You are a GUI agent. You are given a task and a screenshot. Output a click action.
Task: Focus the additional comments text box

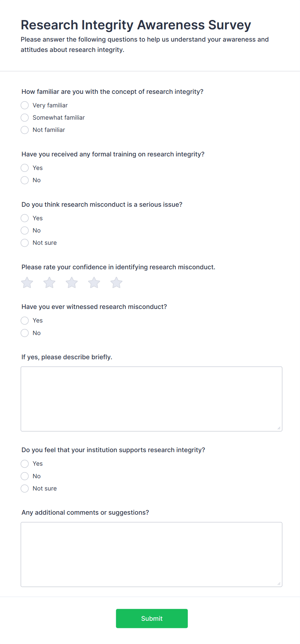[151, 554]
